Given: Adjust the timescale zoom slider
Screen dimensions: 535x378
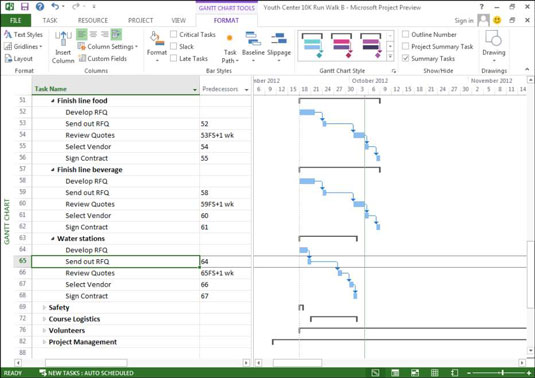Looking at the screenshot, I should [503, 373].
